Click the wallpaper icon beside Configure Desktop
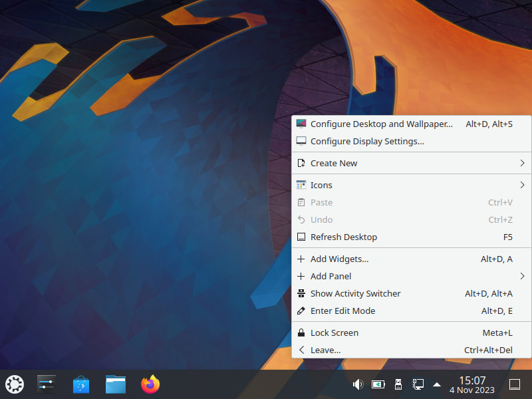Image resolution: width=532 pixels, height=399 pixels. (x=301, y=124)
